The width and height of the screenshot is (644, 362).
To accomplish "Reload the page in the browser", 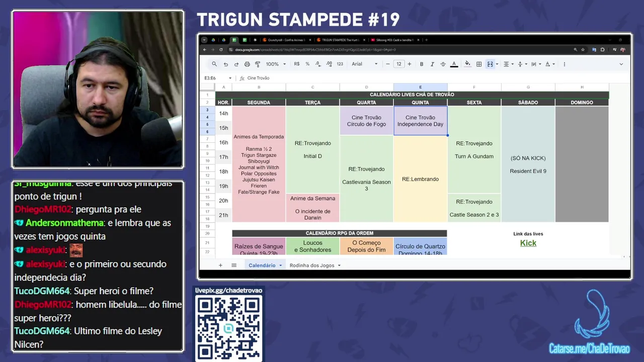I will tap(221, 50).
